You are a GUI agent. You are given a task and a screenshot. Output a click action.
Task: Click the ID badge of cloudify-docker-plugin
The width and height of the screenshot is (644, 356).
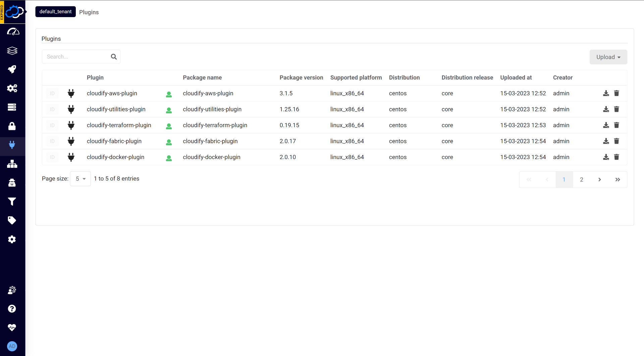point(52,157)
